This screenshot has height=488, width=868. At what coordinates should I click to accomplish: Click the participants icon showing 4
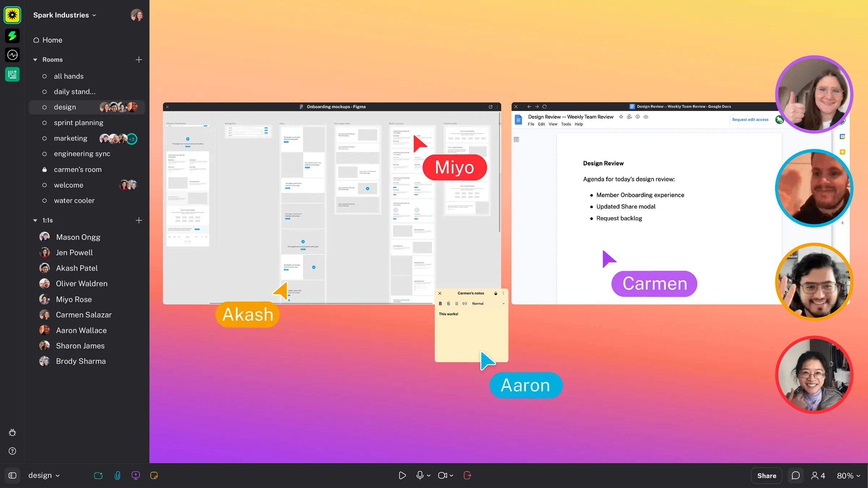[818, 475]
